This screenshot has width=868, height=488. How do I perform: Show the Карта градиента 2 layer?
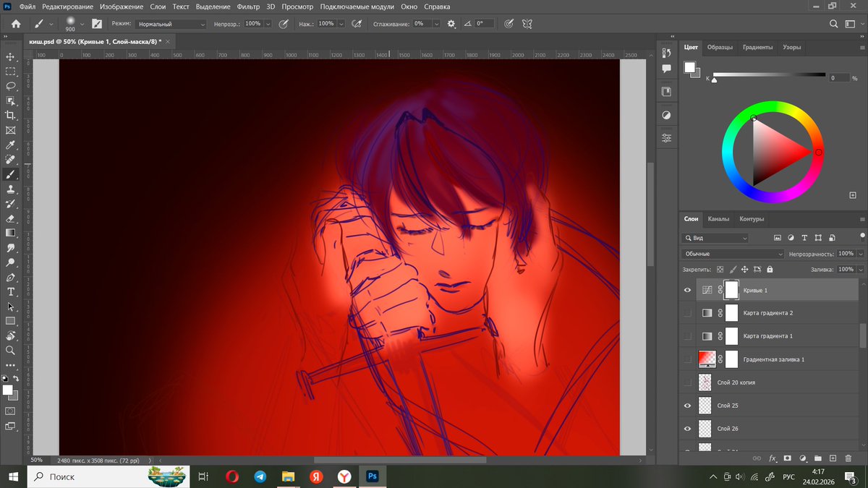click(688, 313)
